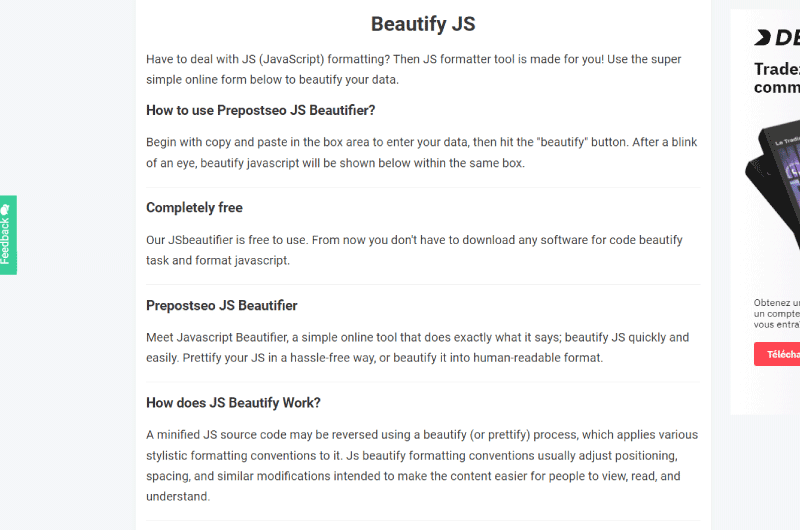Select the How does JS Beautify Work heading
800x530 pixels.
click(233, 403)
